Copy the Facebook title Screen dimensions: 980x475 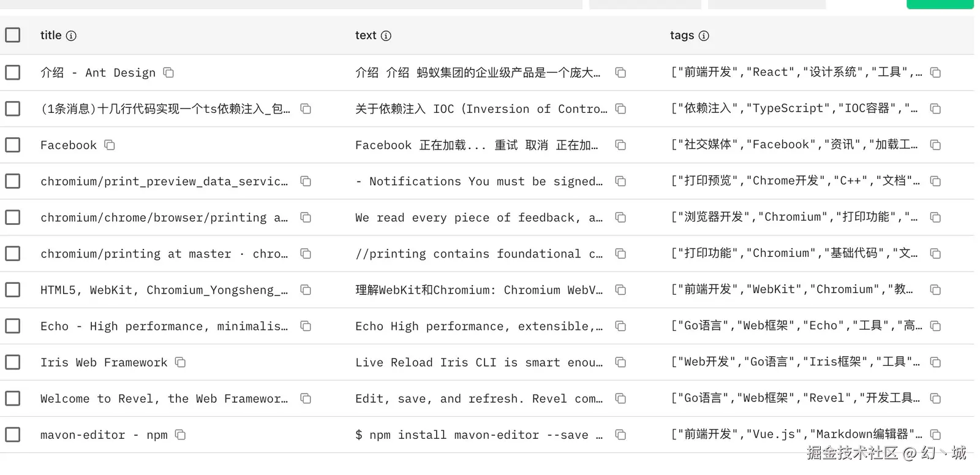pyautogui.click(x=110, y=145)
